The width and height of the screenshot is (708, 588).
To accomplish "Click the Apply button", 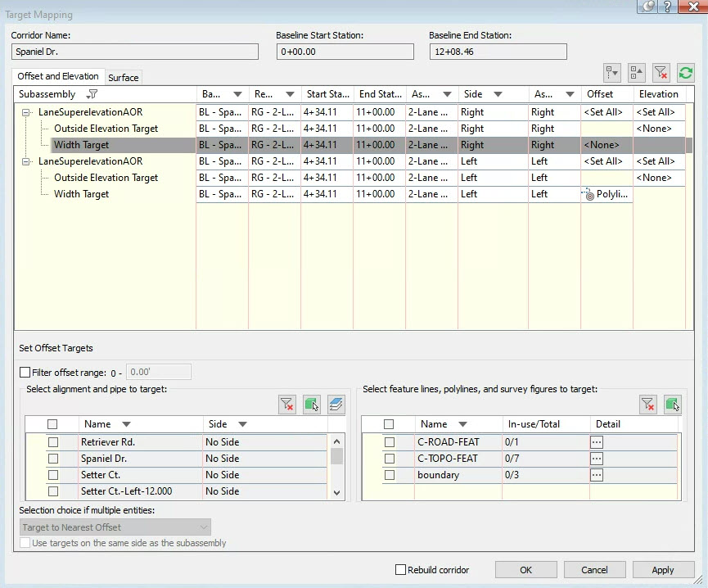I will 663,569.
